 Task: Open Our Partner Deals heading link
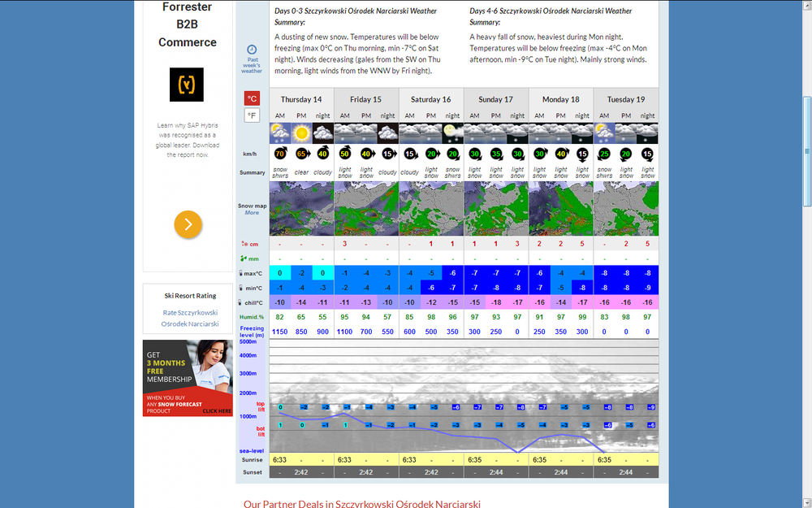click(362, 504)
